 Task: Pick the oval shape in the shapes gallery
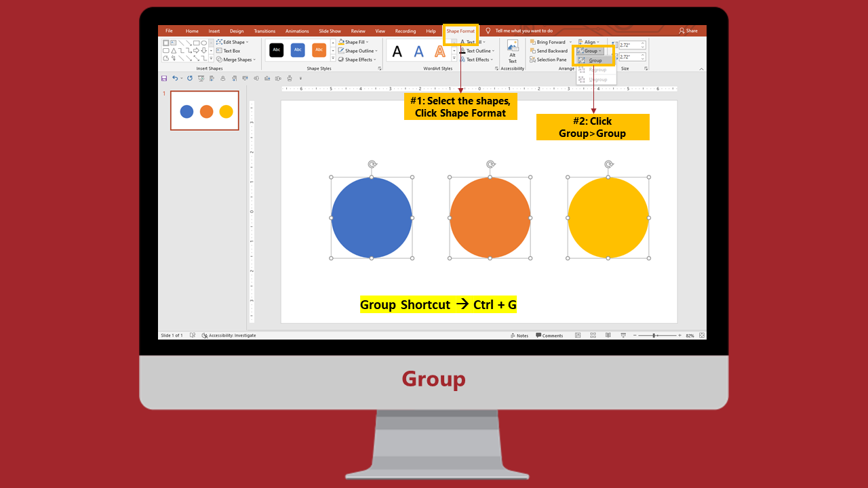pyautogui.click(x=203, y=43)
